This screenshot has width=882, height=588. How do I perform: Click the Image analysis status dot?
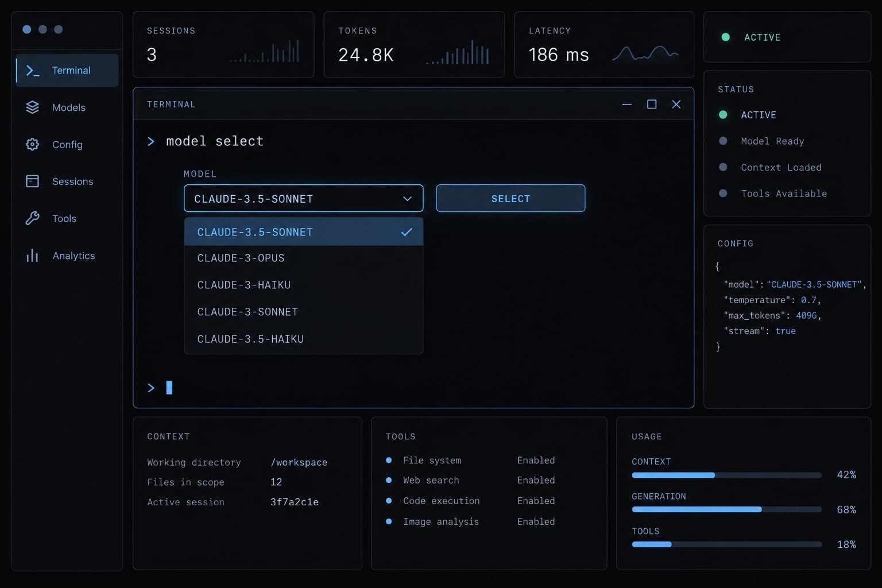coord(389,521)
